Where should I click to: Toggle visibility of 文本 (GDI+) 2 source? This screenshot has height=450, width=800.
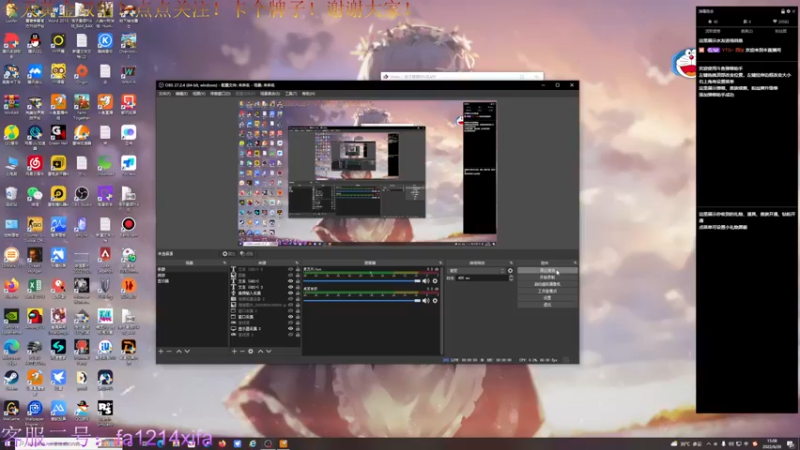(290, 269)
